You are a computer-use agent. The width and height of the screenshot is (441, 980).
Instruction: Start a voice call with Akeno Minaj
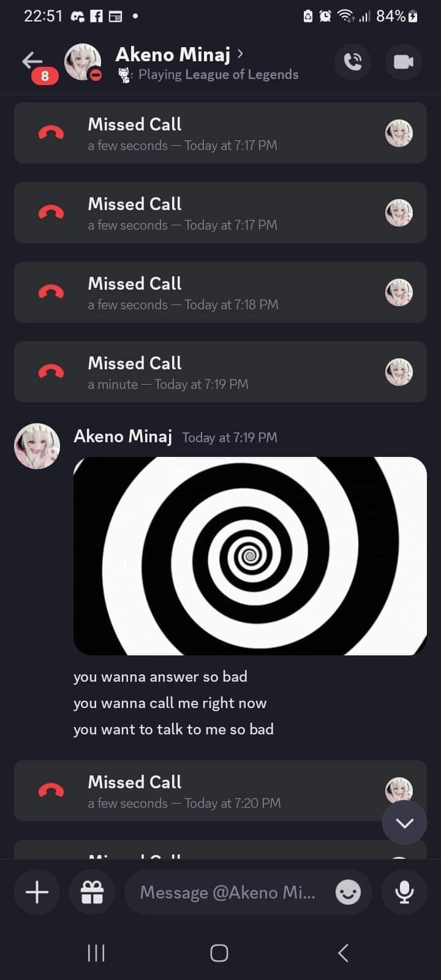(353, 62)
